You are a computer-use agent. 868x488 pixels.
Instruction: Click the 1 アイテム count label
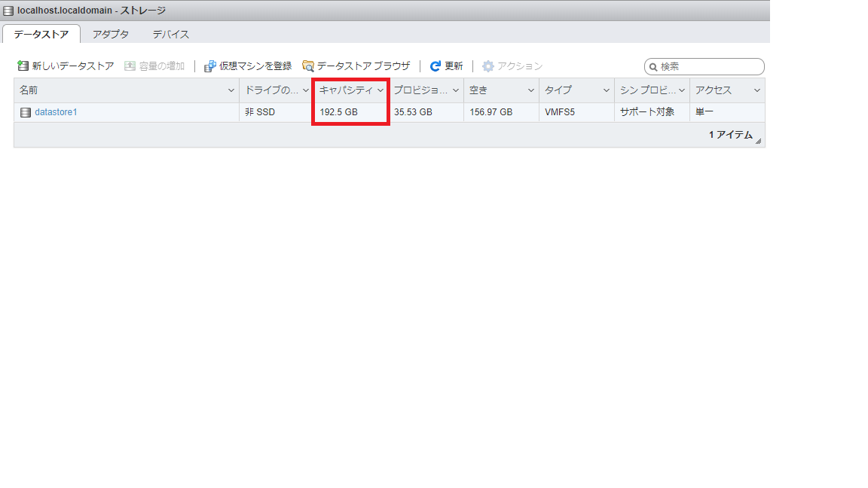[x=731, y=135]
